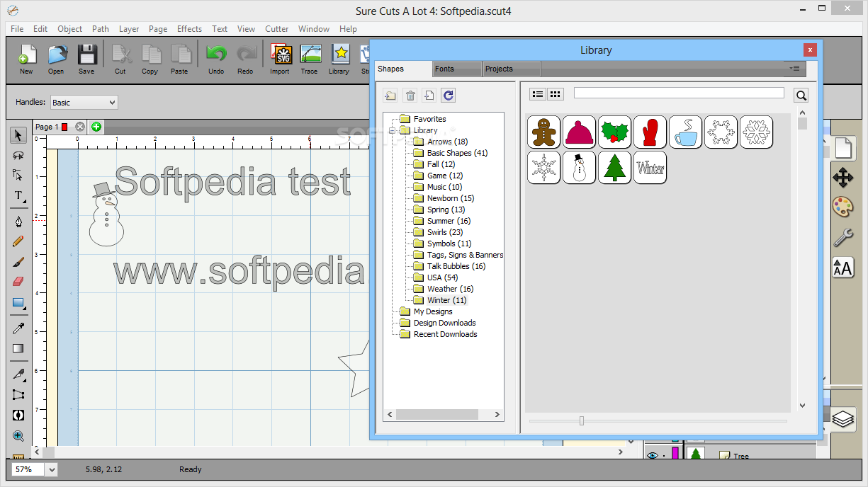Select the gingerbread man shape thumbnail
Viewport: 868px width, 487px height.
coord(544,132)
